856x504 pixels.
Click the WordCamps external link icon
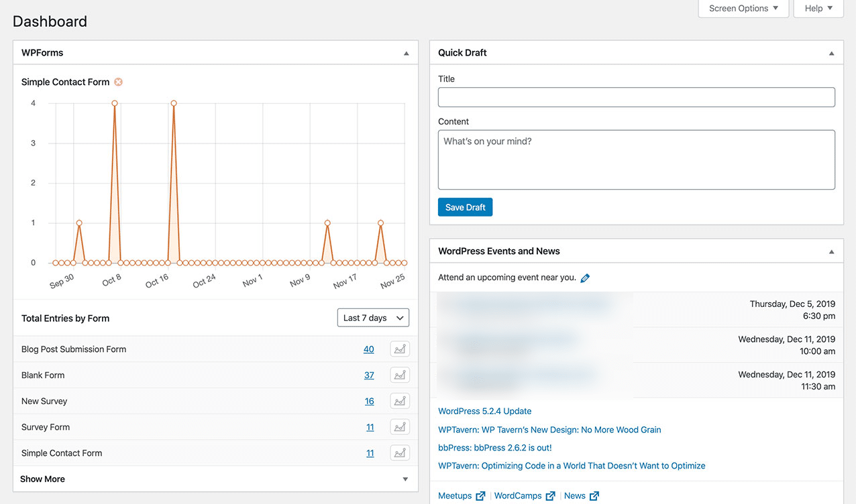[x=551, y=495]
